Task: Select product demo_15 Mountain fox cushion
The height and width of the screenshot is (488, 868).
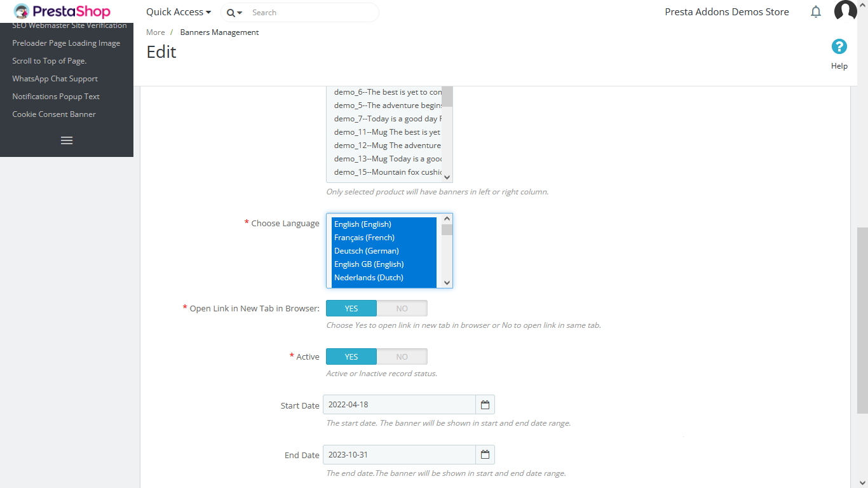Action: (x=387, y=172)
